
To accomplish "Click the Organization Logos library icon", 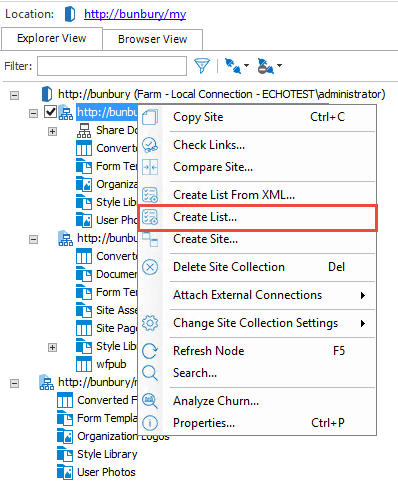I will click(65, 436).
